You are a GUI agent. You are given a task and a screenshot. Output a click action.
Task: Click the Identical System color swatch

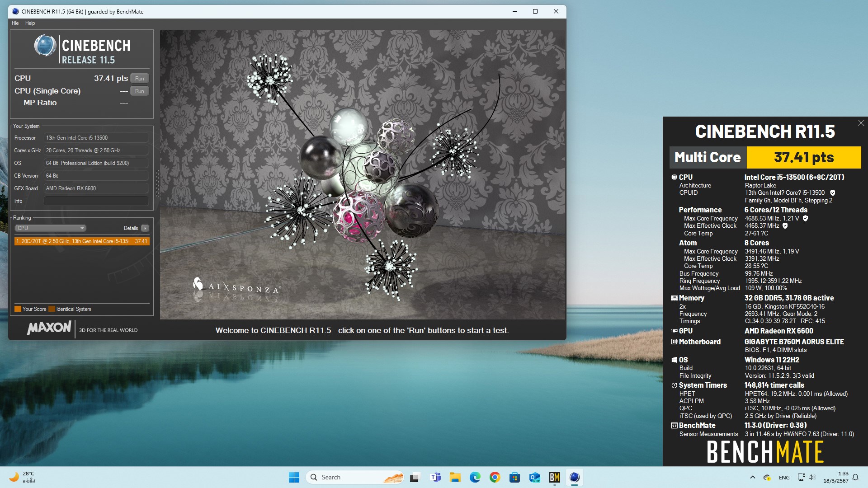(52, 309)
